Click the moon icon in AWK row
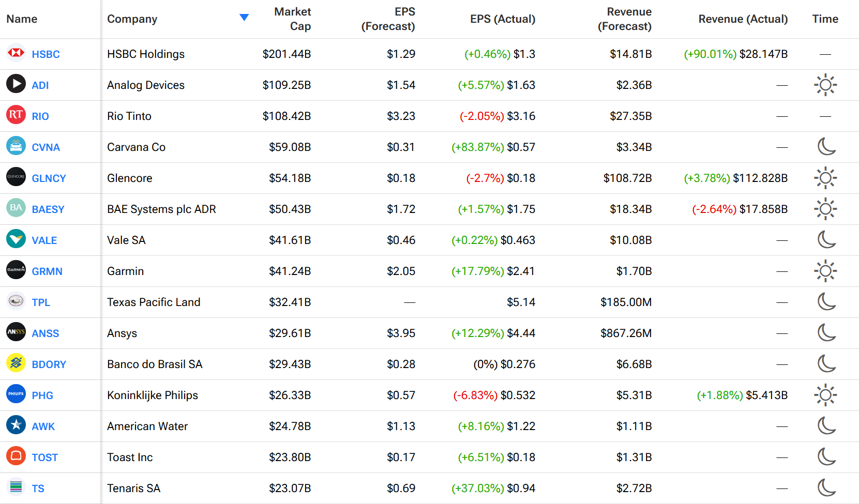This screenshot has width=859, height=504. point(826,426)
